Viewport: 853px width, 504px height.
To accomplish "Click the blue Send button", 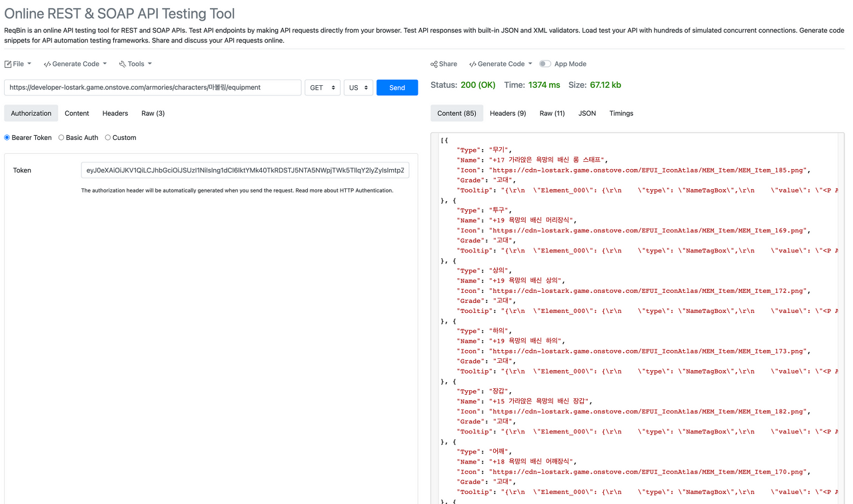I will [x=397, y=87].
